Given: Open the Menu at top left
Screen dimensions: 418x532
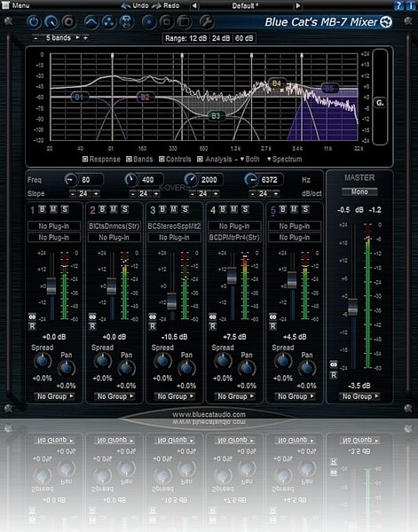Looking at the screenshot, I should tap(16, 5).
